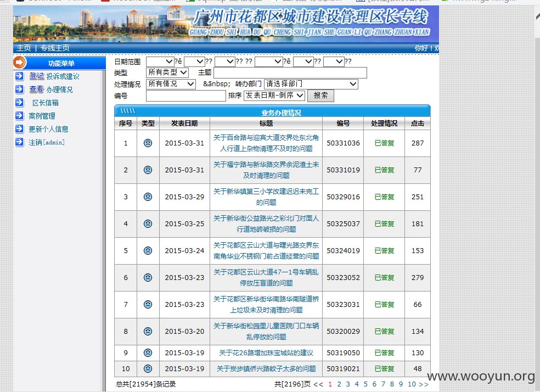Open 更新个人信息 menu item
This screenshot has width=540, height=392.
click(48, 129)
